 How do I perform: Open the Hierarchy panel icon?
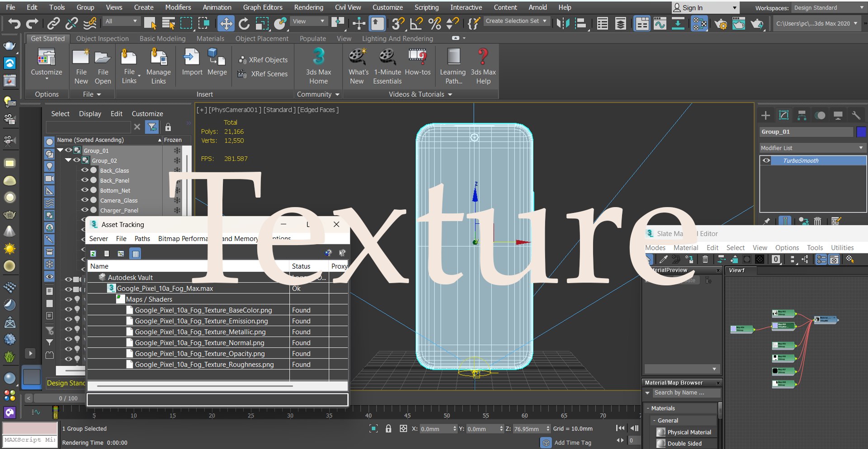tap(802, 116)
